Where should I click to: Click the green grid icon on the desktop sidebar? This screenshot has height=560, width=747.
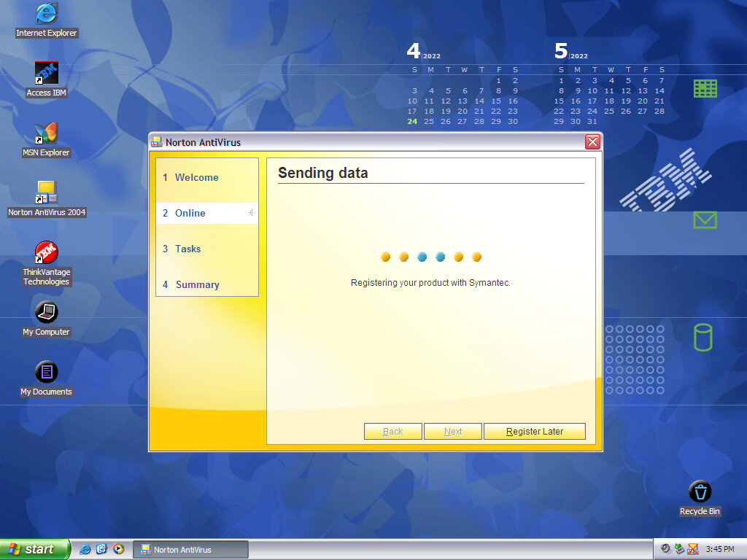tap(705, 88)
